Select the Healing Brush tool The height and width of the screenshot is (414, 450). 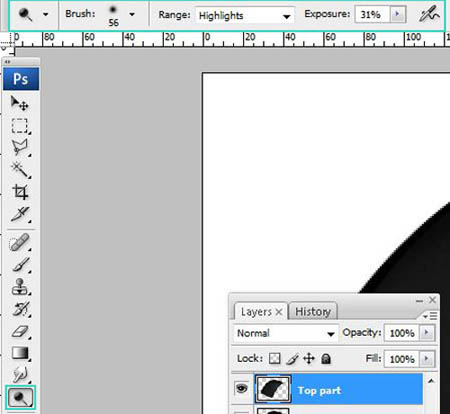(x=20, y=242)
